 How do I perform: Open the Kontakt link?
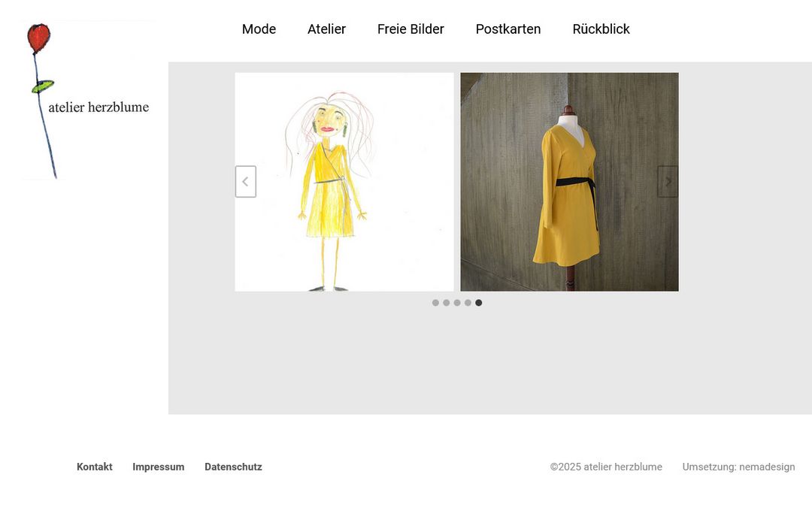[94, 467]
